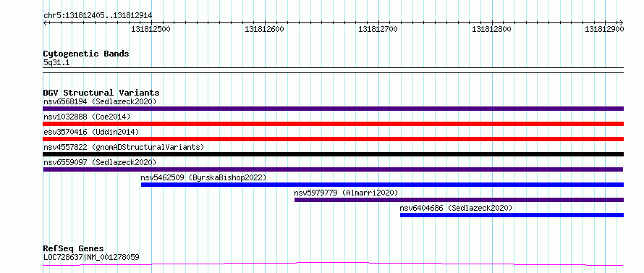Click the blue bar of nsv6404686
This screenshot has height=273, width=644.
click(512, 215)
